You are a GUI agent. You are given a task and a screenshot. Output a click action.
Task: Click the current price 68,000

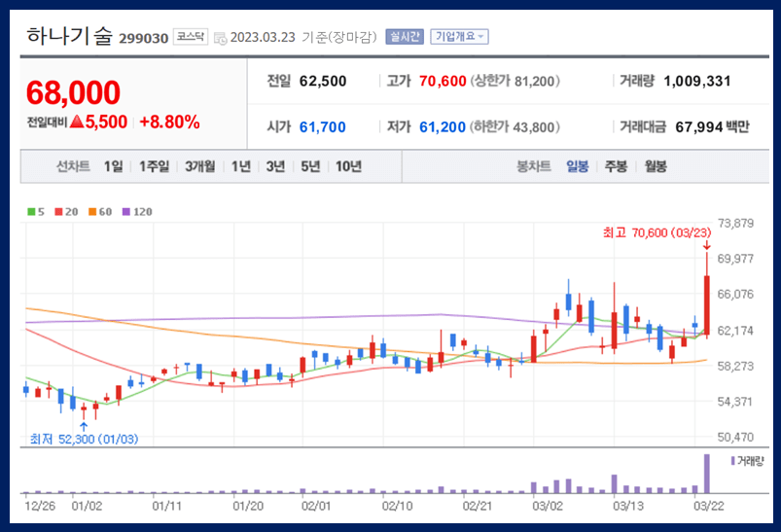pyautogui.click(x=73, y=92)
